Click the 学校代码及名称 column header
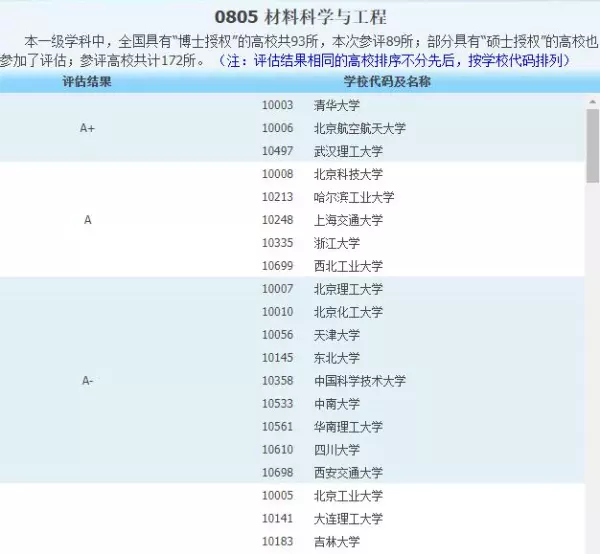 pos(387,81)
